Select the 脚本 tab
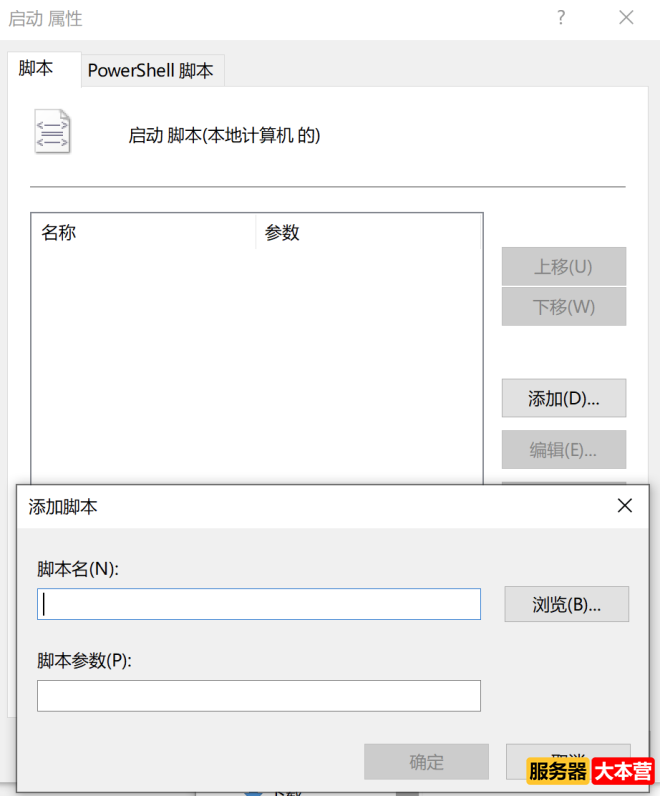Screen dimensions: 660x796 click(44, 69)
